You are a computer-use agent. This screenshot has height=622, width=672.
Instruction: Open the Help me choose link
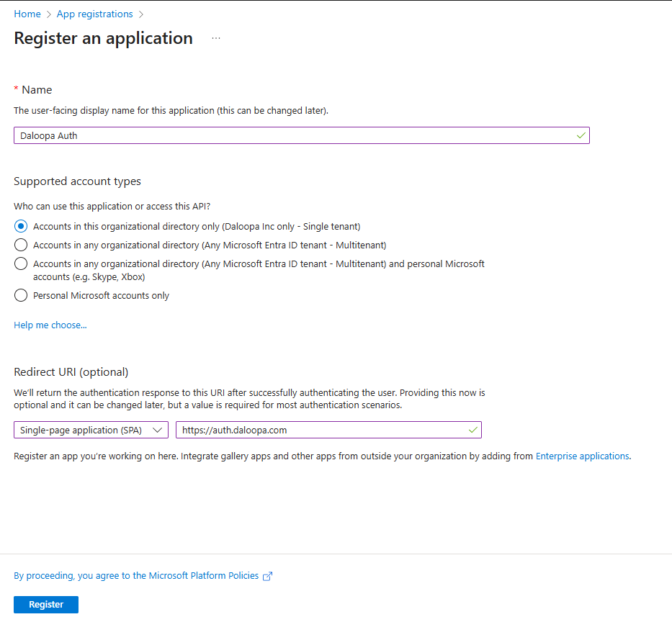point(50,325)
